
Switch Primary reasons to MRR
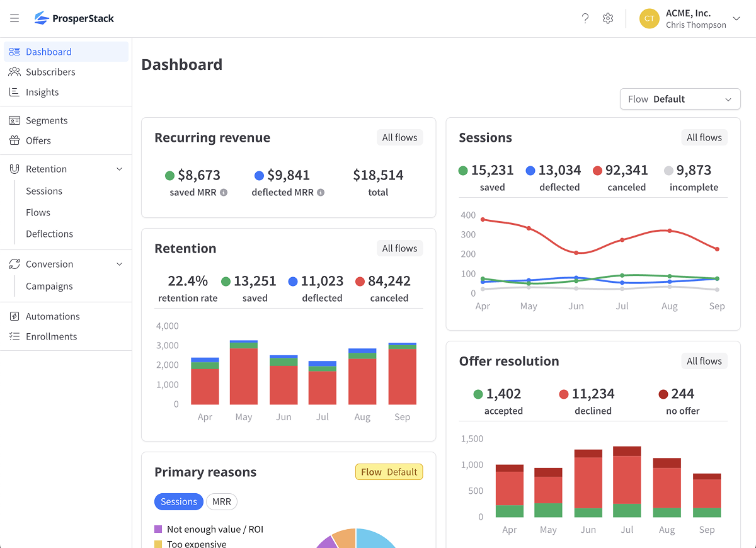(x=222, y=501)
